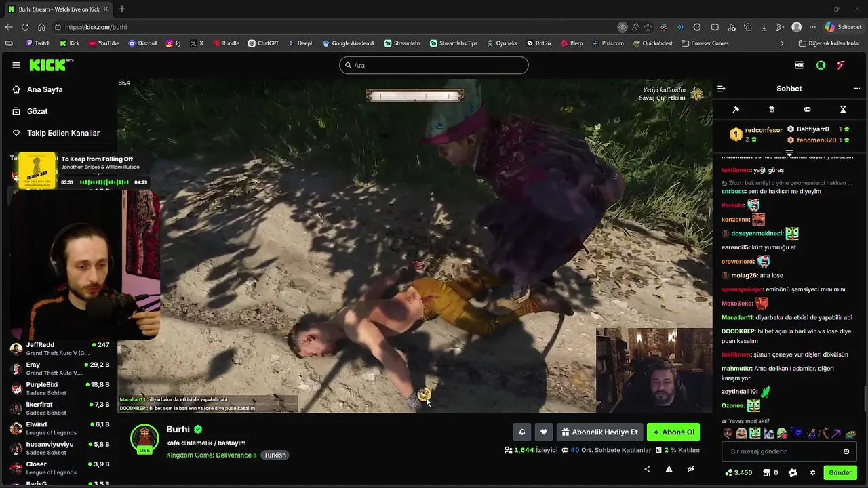This screenshot has height=488, width=868.
Task: Open the browser split screen icon
Action: [715, 27]
